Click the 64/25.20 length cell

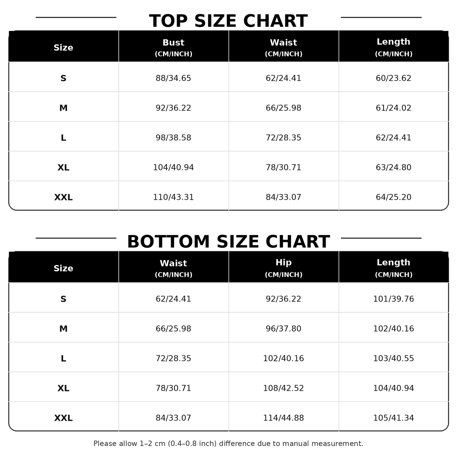coord(393,197)
